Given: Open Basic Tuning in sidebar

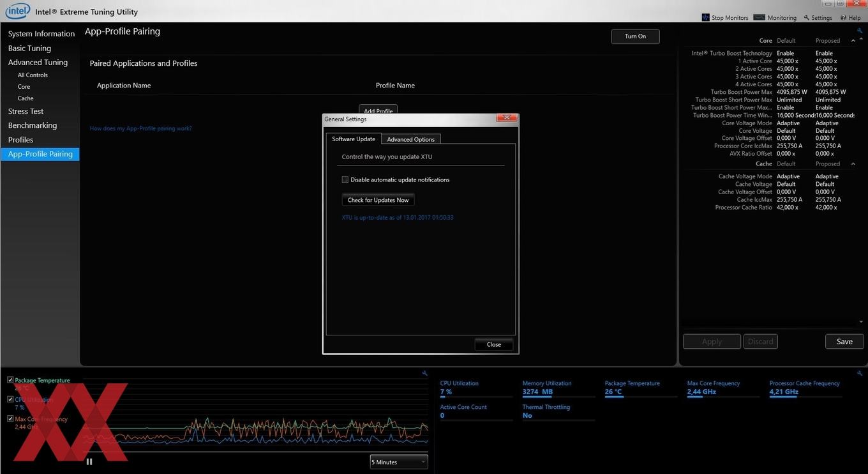Looking at the screenshot, I should [x=29, y=49].
